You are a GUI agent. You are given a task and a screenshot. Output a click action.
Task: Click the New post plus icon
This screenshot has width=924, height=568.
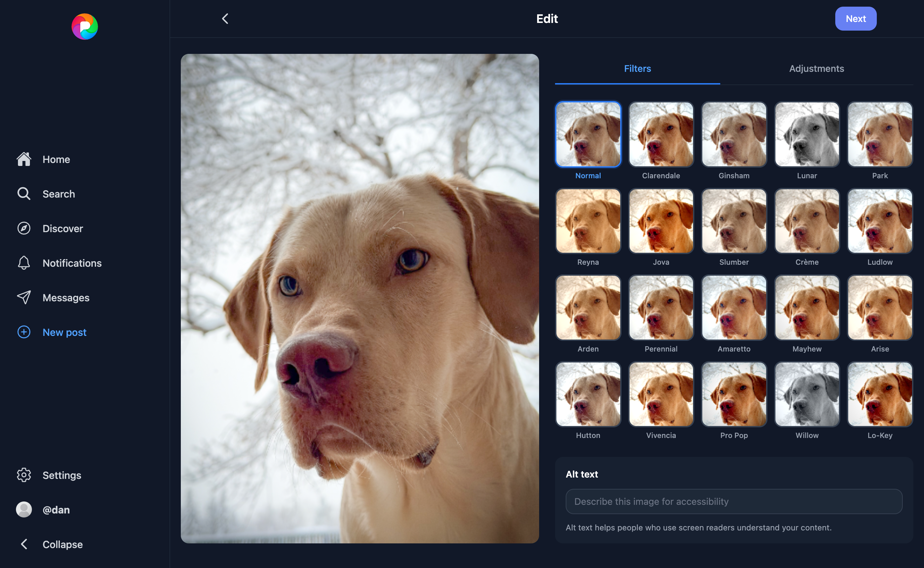(24, 332)
